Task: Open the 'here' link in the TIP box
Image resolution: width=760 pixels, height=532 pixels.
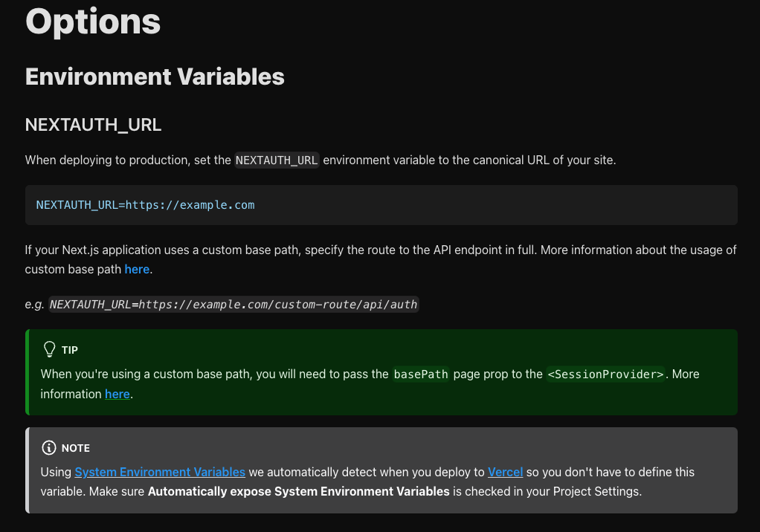Action: point(117,394)
